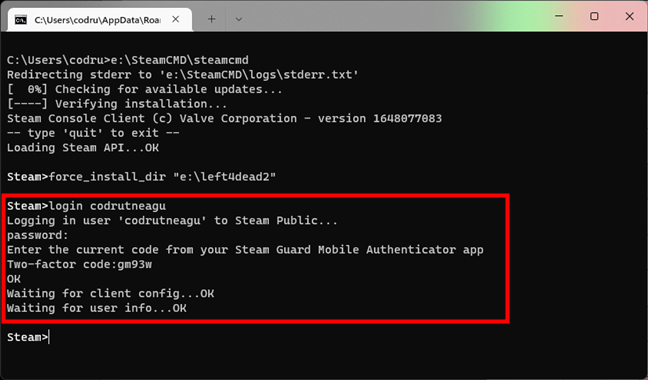Click the 'Redirecting stderr to' line
Viewport: 648px width, 380px height.
click(183, 75)
